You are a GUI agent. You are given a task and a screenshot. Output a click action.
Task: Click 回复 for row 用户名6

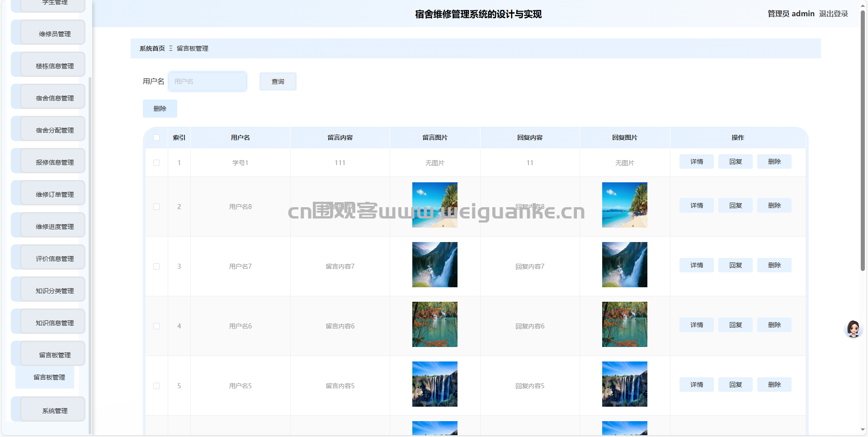click(736, 325)
